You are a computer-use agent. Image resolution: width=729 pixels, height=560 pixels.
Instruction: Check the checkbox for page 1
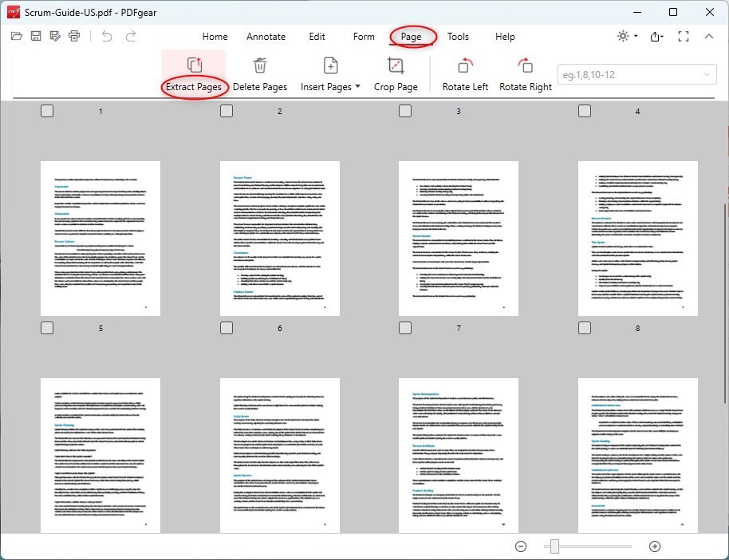[47, 111]
